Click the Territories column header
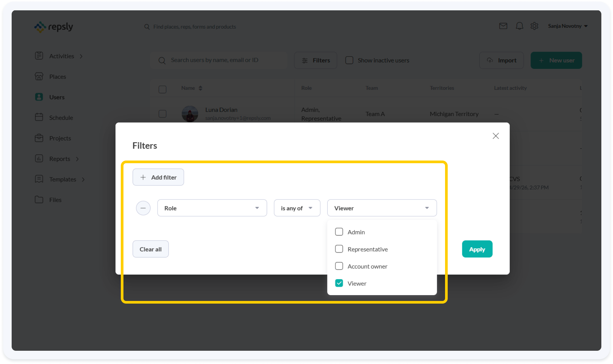Viewport: 613px width, 364px height. (x=442, y=88)
